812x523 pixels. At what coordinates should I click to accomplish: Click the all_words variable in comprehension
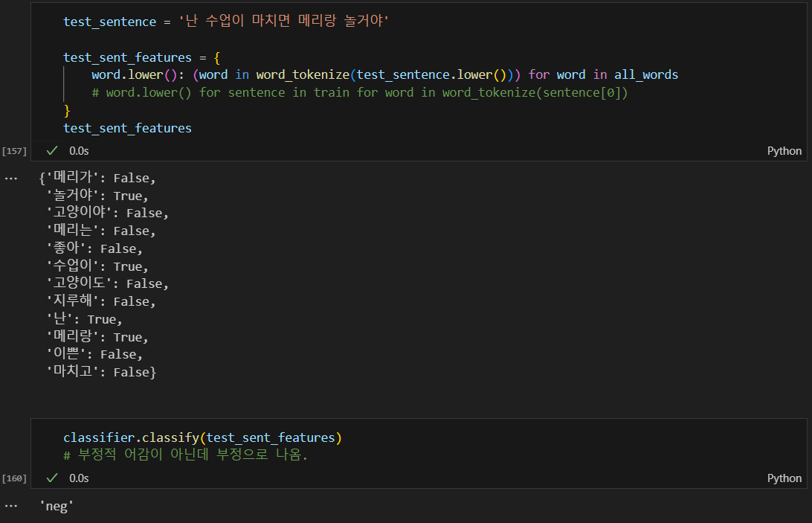pyautogui.click(x=645, y=74)
